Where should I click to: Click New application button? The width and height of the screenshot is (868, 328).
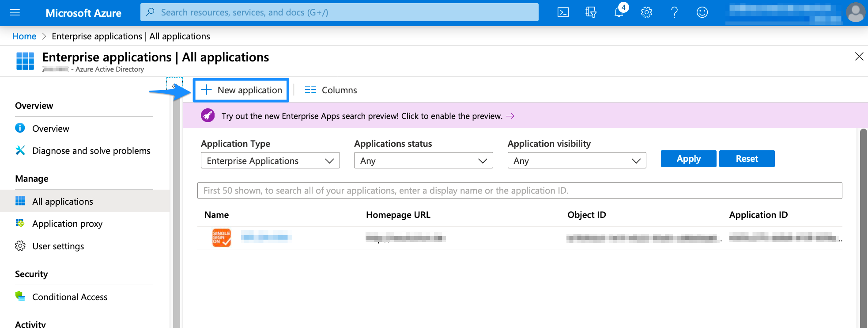tap(241, 90)
